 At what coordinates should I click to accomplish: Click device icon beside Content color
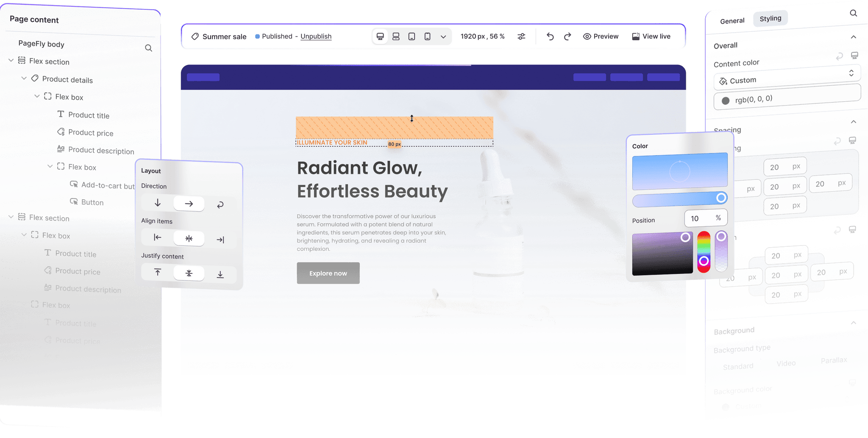point(854,55)
